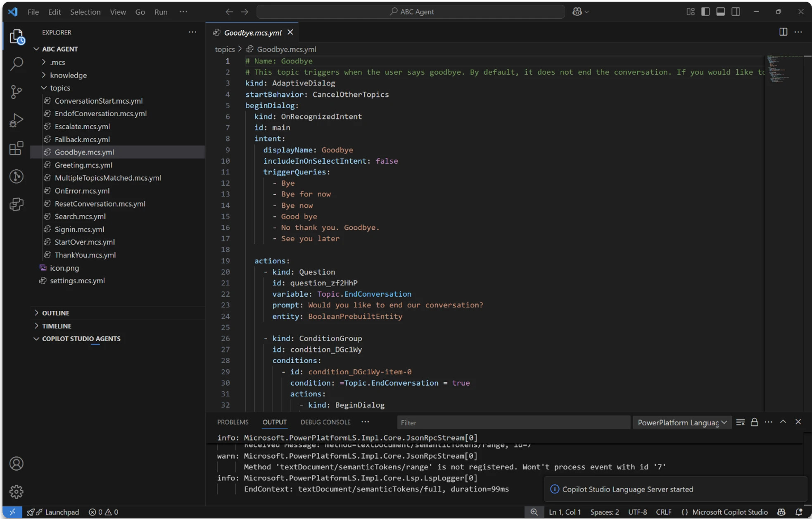Open Run and Debug view
The width and height of the screenshot is (812, 519).
17,120
